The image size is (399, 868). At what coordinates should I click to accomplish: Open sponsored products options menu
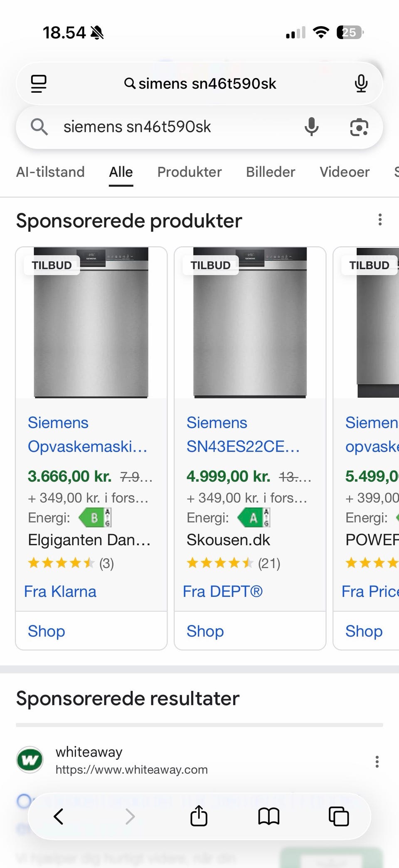point(380,220)
